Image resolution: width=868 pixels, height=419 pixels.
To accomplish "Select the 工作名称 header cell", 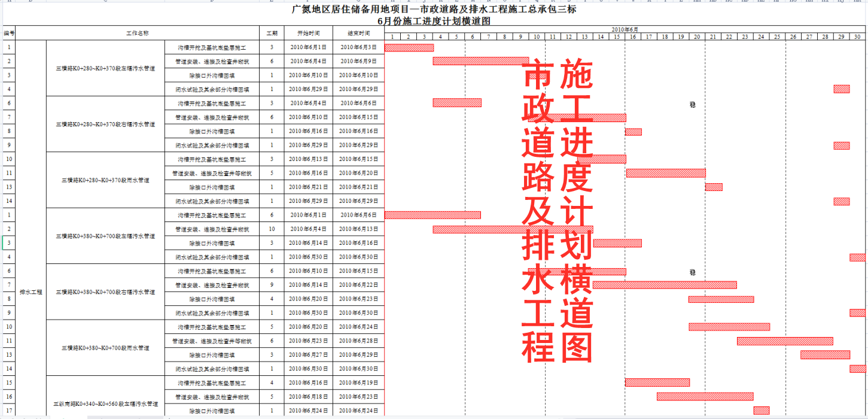I will tap(138, 33).
